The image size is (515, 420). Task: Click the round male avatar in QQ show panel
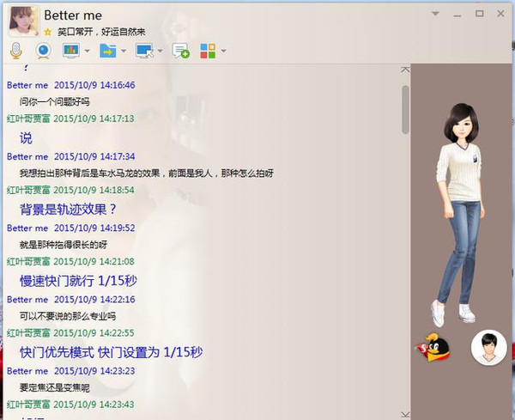[488, 347]
